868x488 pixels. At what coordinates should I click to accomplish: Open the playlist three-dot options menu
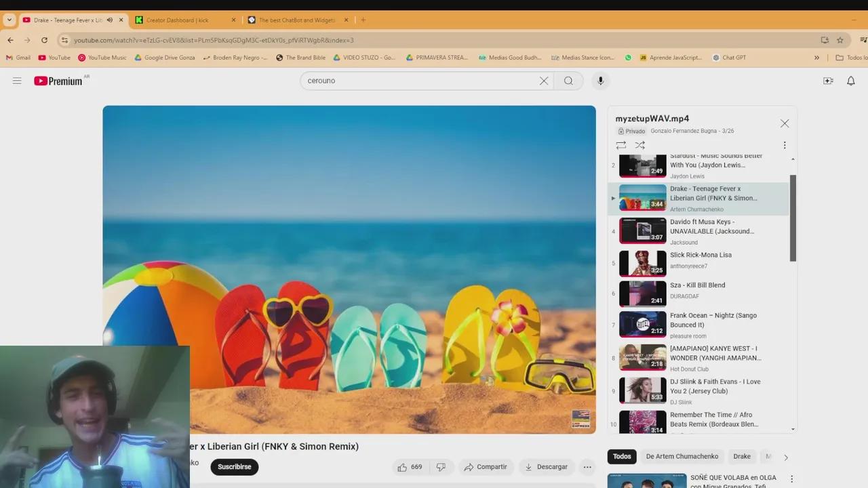pyautogui.click(x=785, y=145)
